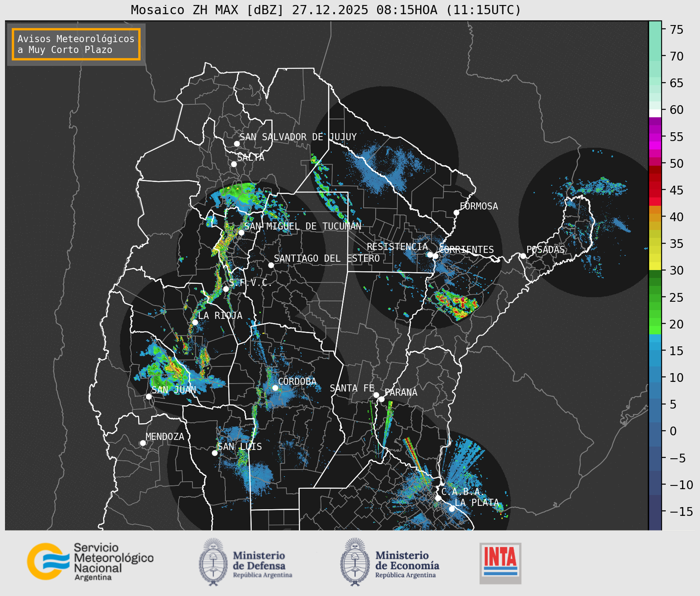Viewport: 700px width, 596px height.
Task: Click the Santiago del Estero city dot
Action: (x=271, y=265)
